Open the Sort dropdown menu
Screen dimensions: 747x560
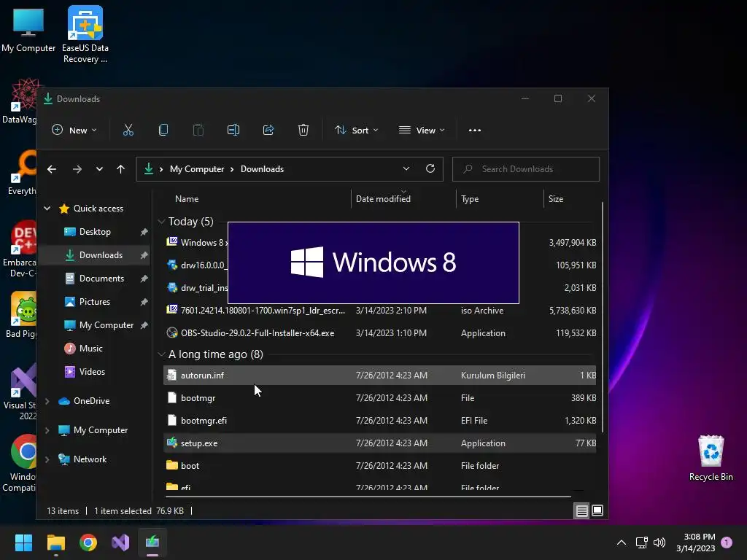pyautogui.click(x=356, y=130)
